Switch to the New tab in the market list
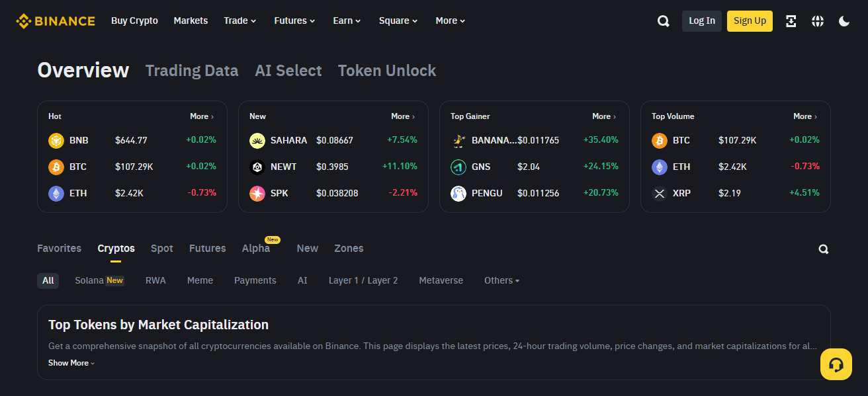 (308, 249)
